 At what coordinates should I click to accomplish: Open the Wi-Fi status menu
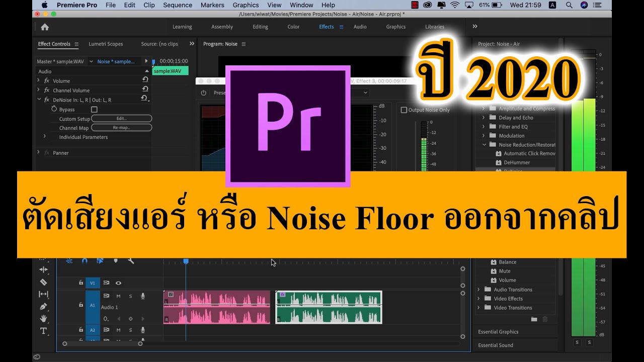click(455, 5)
